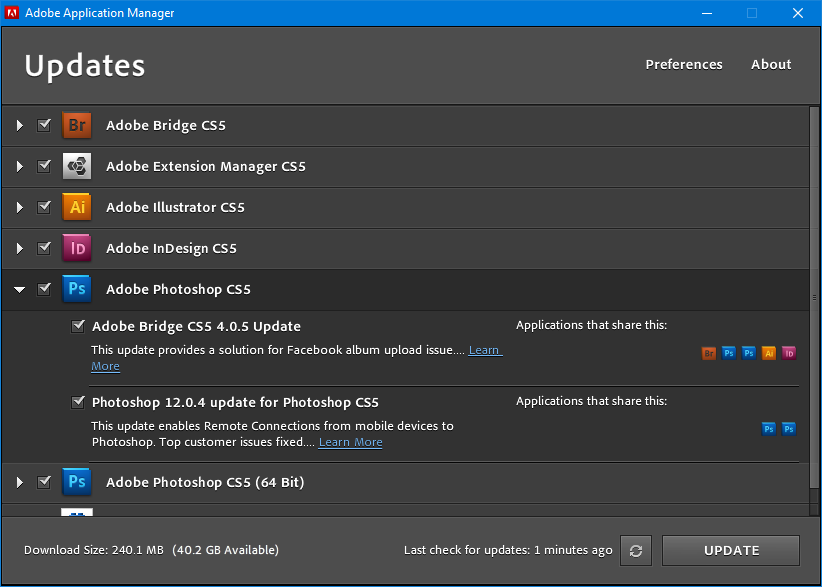
Task: Click the Adobe Illustrator CS5 name
Action: [x=175, y=208]
